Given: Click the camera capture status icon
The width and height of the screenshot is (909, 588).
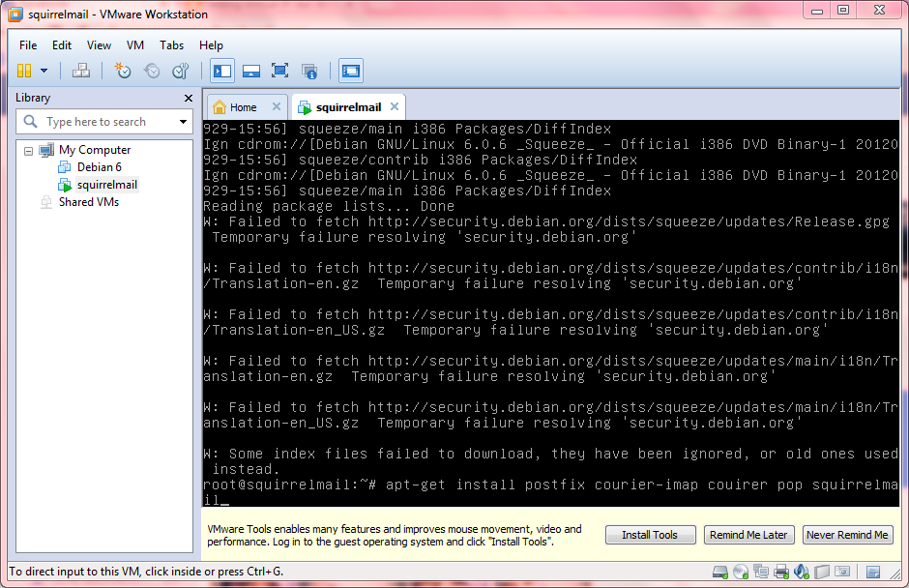Looking at the screenshot, I should (841, 573).
